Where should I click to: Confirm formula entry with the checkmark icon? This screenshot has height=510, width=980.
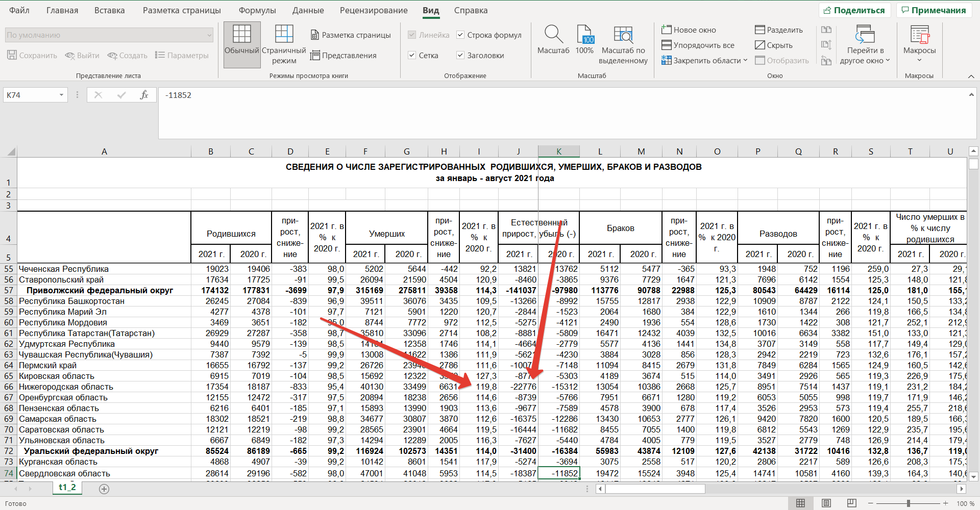click(121, 95)
